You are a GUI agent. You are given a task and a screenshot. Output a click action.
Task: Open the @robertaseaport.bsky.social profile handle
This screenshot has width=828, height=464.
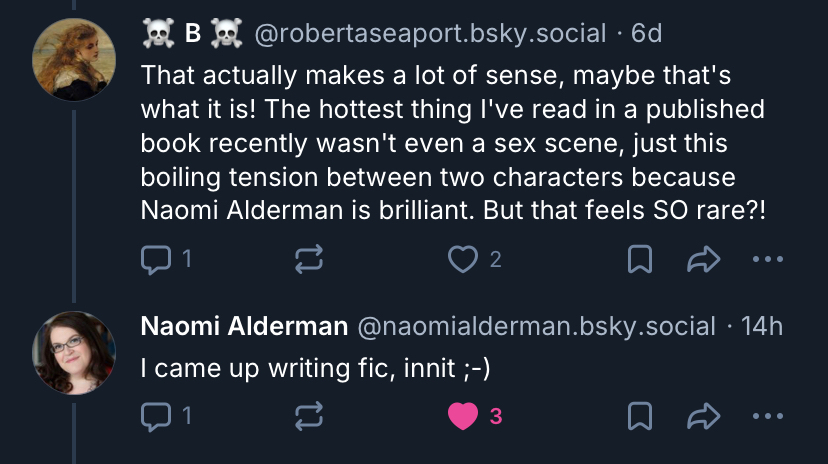click(430, 34)
